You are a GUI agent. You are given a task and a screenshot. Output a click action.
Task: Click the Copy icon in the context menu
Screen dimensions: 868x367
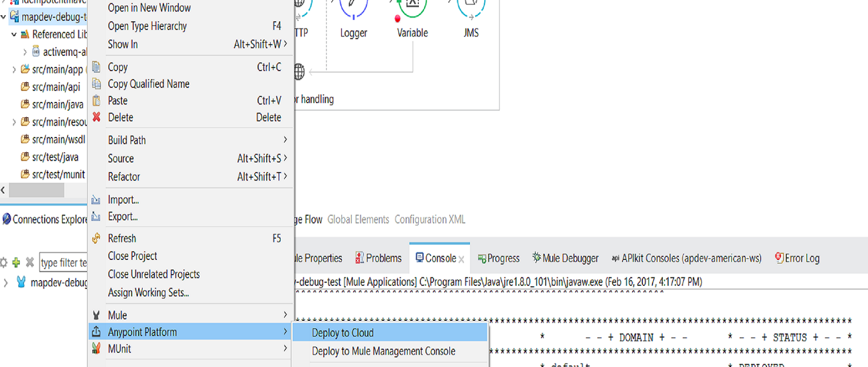coord(96,67)
